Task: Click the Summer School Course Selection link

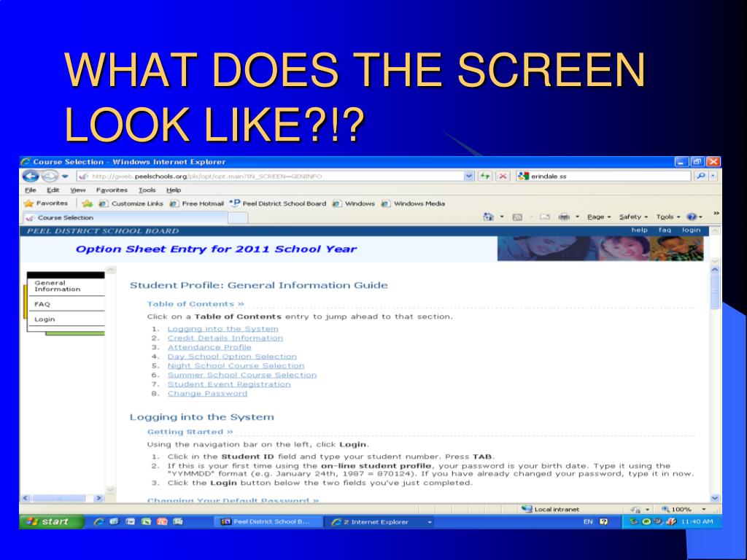Action: pos(242,375)
